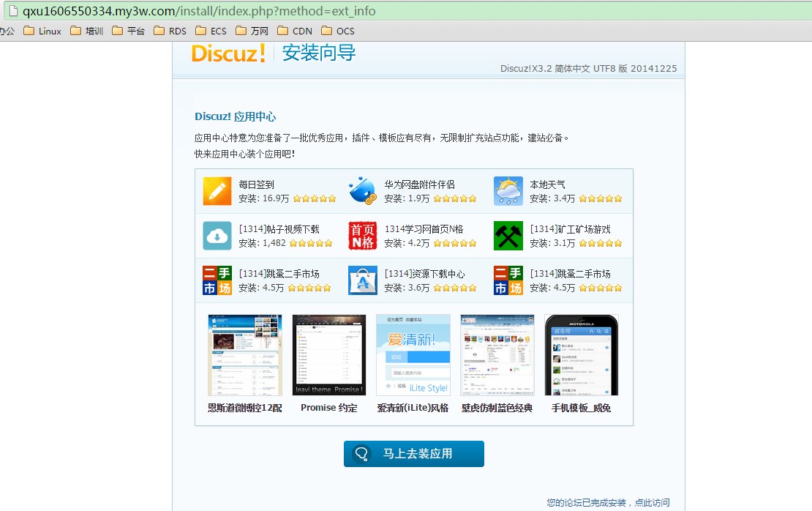Open the 矿工矿场游戏 pickaxe icon
Image resolution: width=812 pixels, height=511 pixels.
[x=508, y=236]
